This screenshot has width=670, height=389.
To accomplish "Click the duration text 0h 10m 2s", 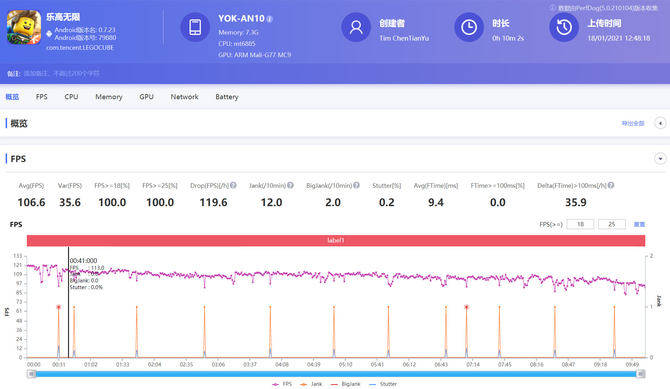I will coord(508,38).
